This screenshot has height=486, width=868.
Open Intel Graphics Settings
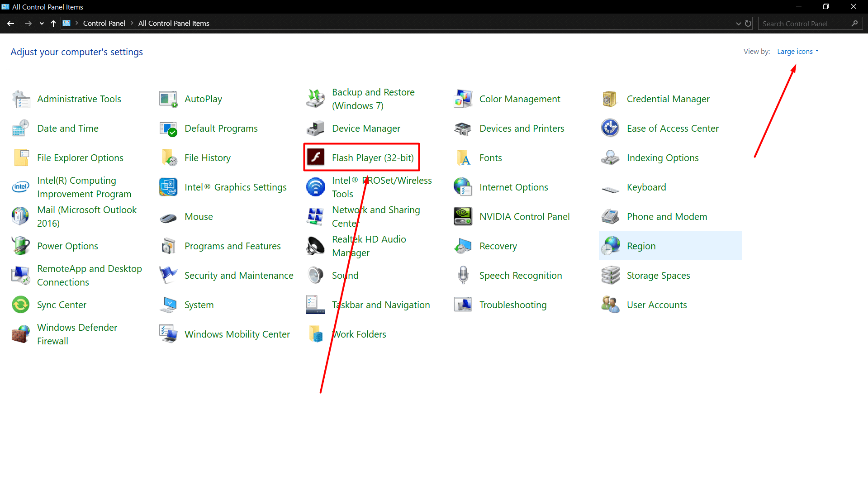click(235, 187)
